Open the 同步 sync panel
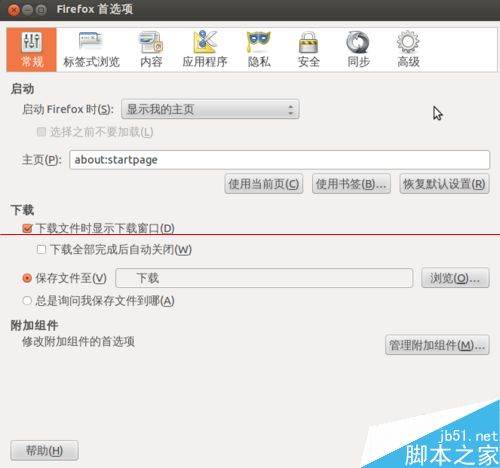The height and width of the screenshot is (468, 500). coord(358,50)
